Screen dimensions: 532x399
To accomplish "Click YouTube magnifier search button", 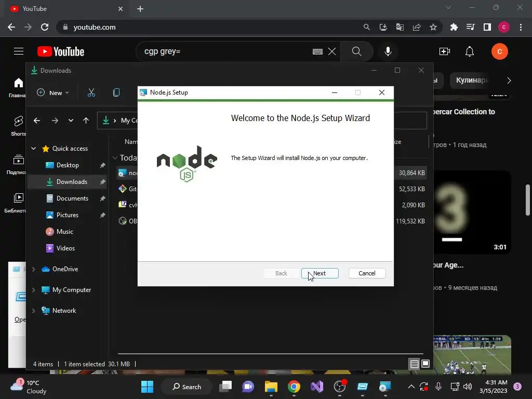I will [356, 51].
